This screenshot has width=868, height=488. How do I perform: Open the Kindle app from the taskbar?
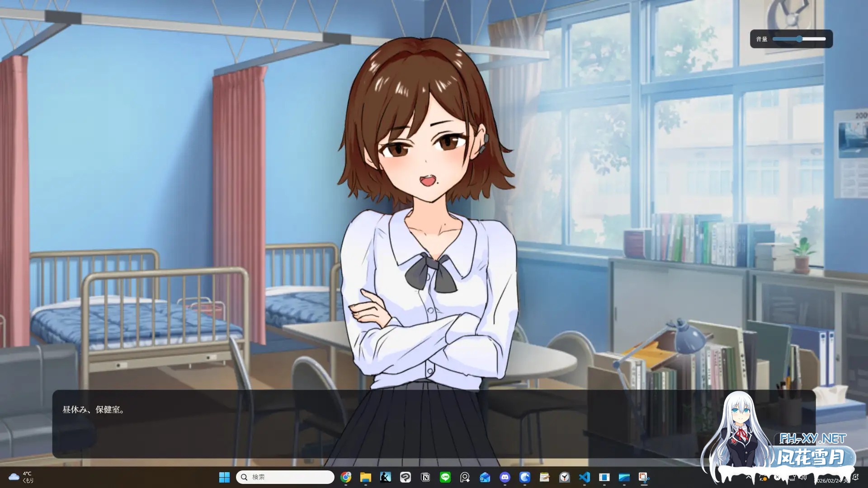pos(385,477)
